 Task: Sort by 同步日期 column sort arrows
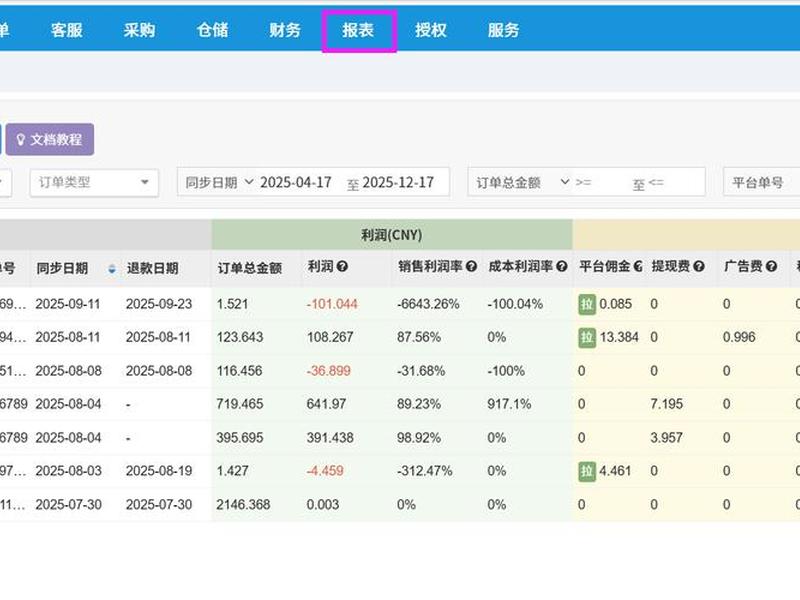click(112, 268)
